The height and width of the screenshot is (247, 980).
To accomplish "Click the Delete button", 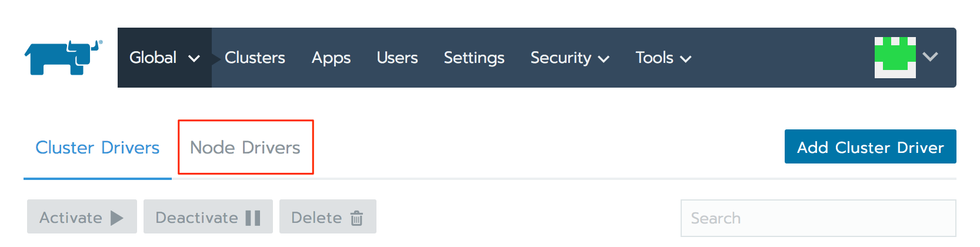I will (x=327, y=217).
